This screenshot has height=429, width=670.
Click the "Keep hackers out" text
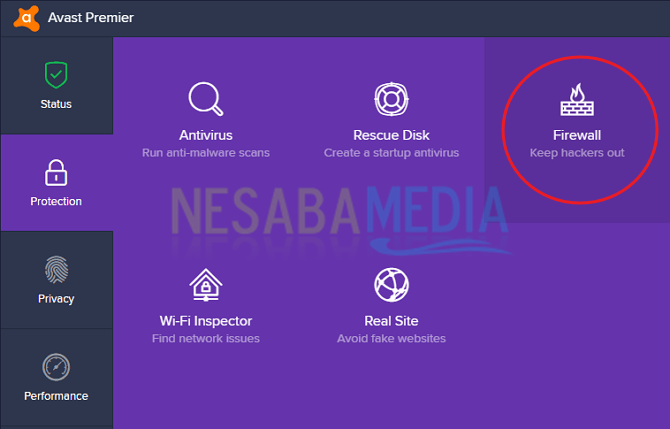[577, 153]
